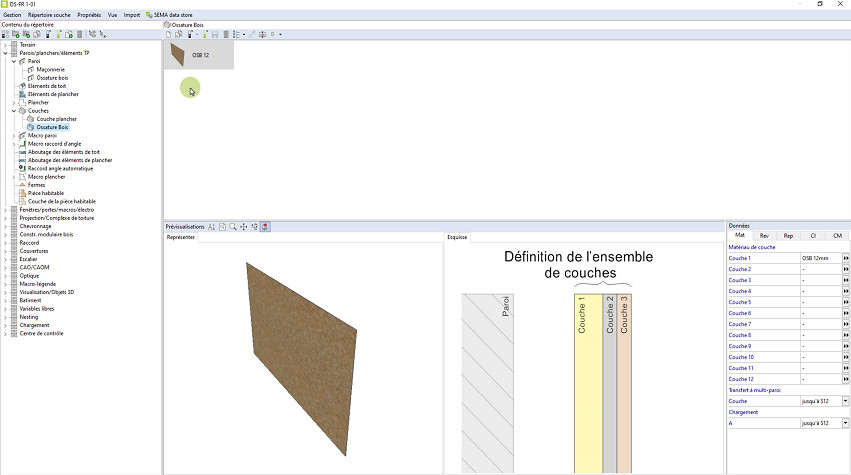Image resolution: width=851 pixels, height=475 pixels.
Task: Select Couche plancher in the tree
Action: click(56, 119)
